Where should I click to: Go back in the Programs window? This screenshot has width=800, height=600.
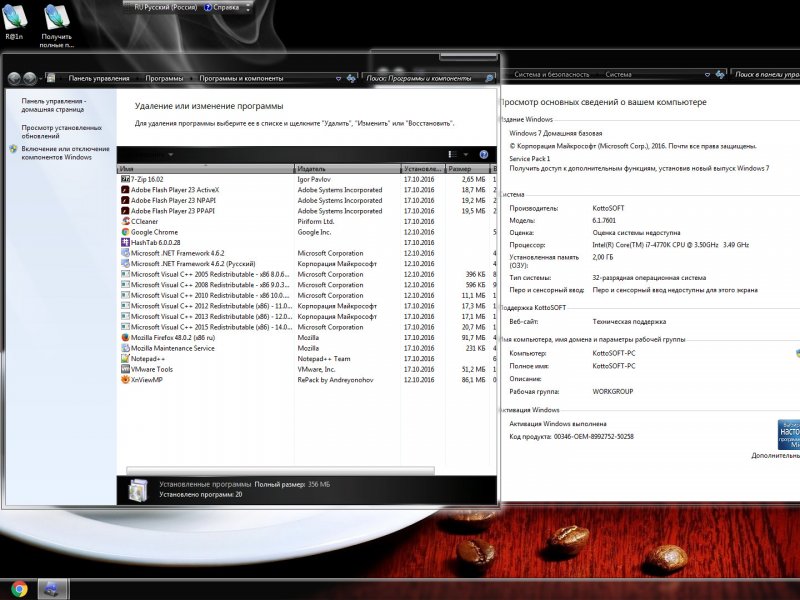pos(14,78)
